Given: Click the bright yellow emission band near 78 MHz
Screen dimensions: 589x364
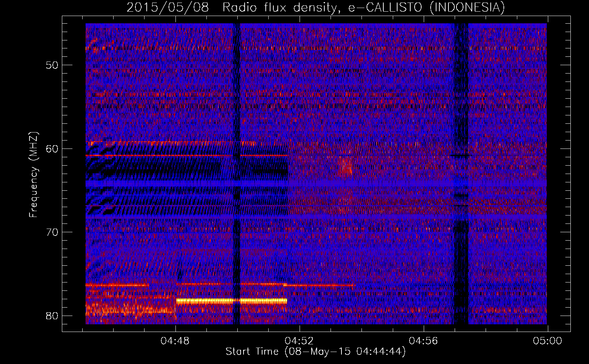Looking at the screenshot, I should tap(232, 301).
